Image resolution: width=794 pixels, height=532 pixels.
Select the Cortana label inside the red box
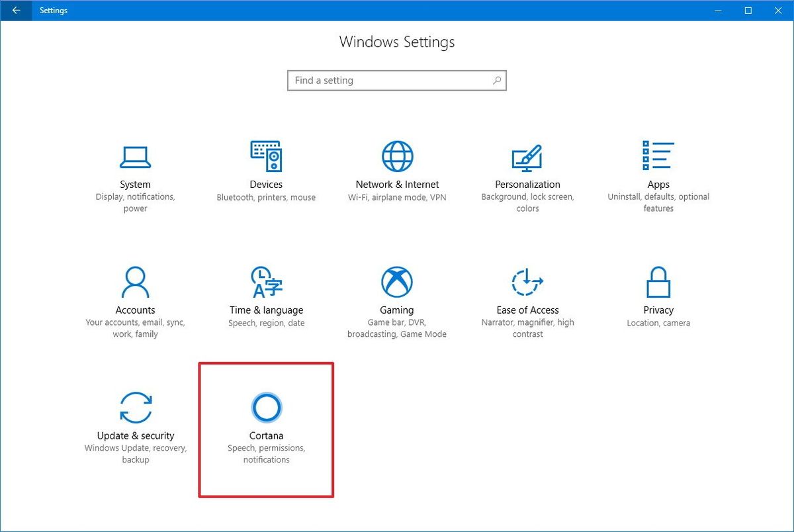(266, 435)
